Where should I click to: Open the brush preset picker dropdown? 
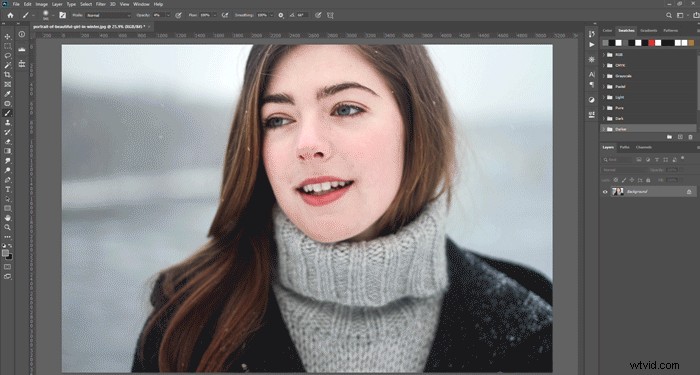(x=53, y=15)
